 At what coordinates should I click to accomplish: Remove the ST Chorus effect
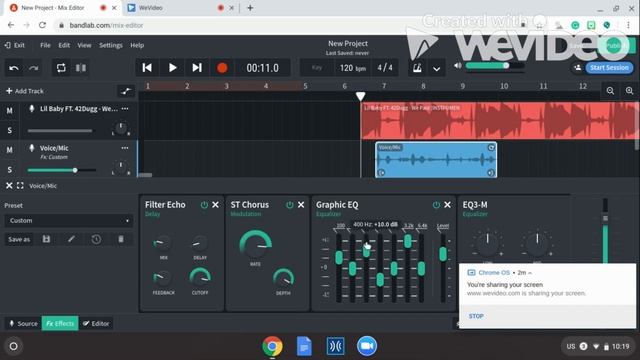[x=301, y=205]
